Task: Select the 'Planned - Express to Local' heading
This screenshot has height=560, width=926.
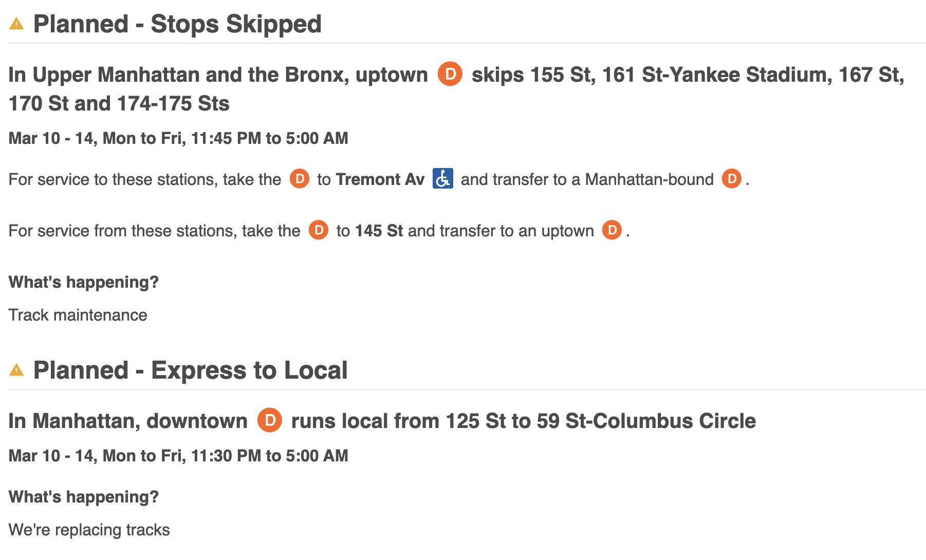Action: click(x=190, y=370)
